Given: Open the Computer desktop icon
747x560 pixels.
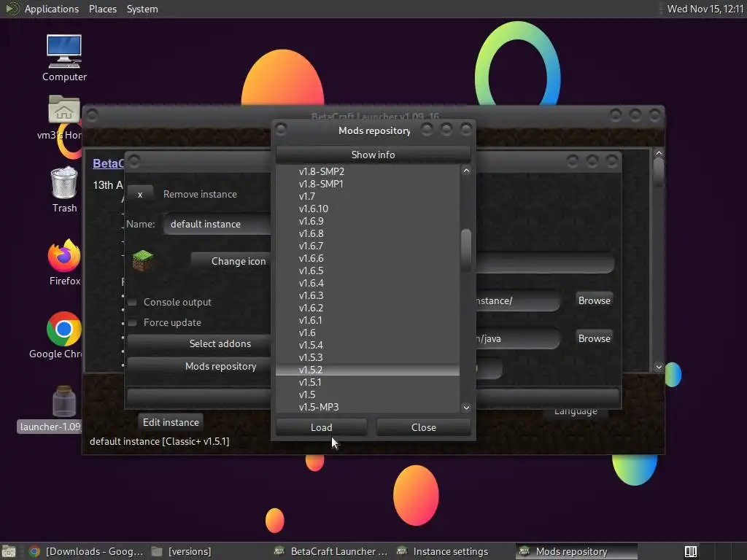Looking at the screenshot, I should tap(64, 52).
